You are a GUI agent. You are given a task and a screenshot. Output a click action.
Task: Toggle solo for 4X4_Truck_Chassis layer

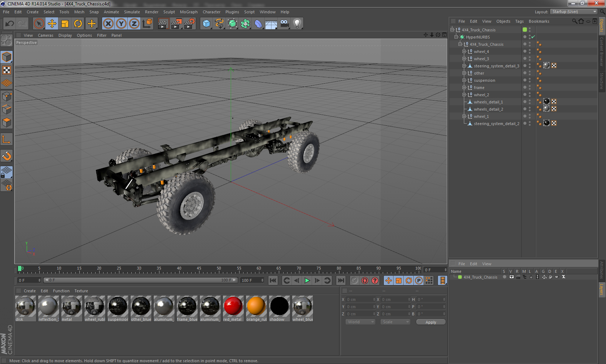pyautogui.click(x=504, y=277)
